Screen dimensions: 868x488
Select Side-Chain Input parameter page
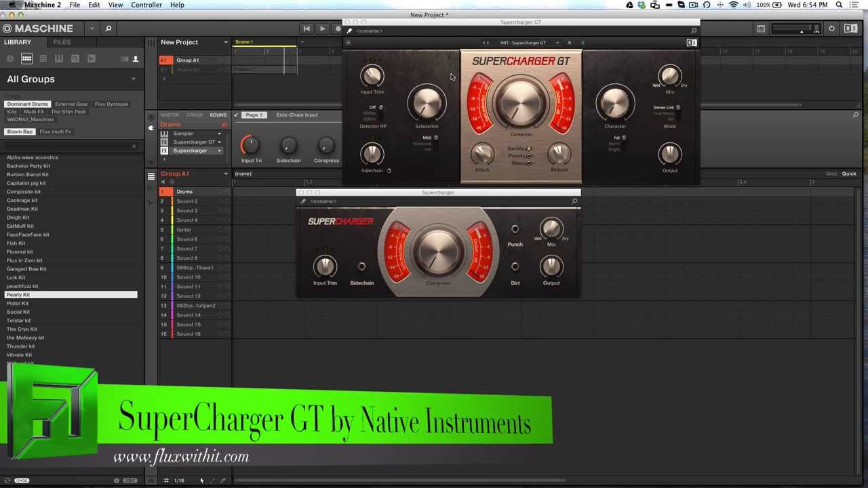tap(296, 115)
